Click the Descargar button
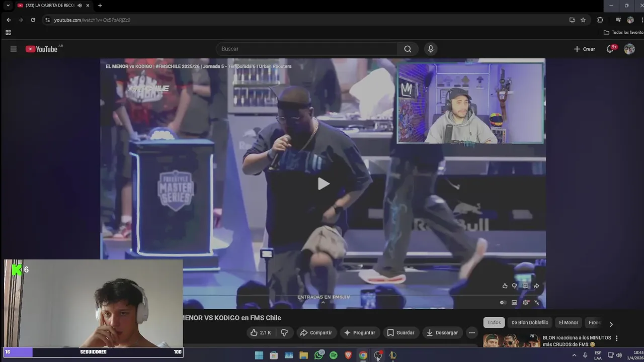644x362 pixels. coord(442,332)
